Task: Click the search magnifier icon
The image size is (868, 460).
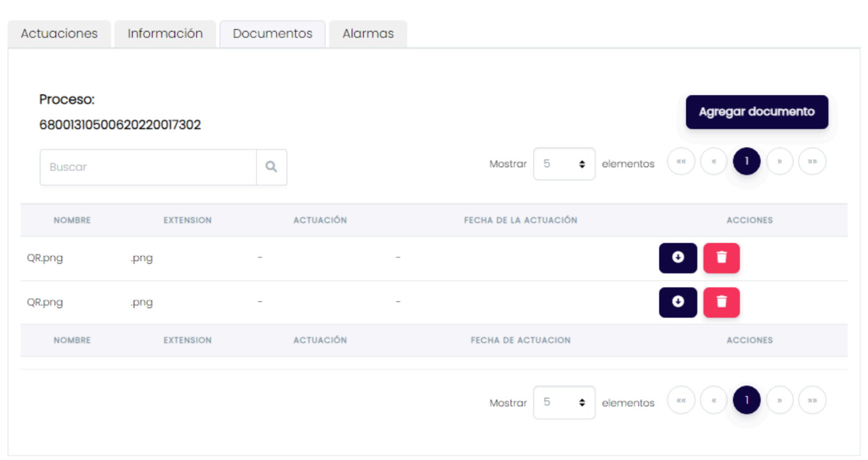Action: [x=272, y=167]
